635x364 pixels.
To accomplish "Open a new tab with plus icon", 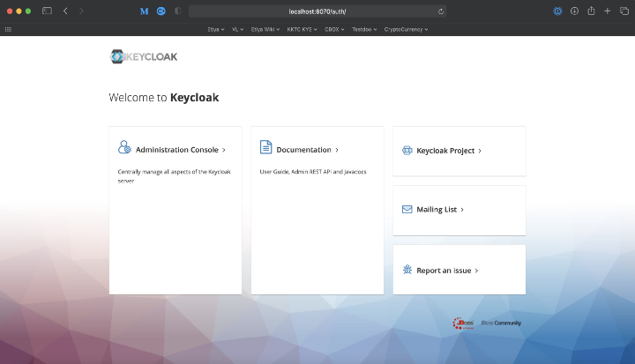I will pos(607,11).
